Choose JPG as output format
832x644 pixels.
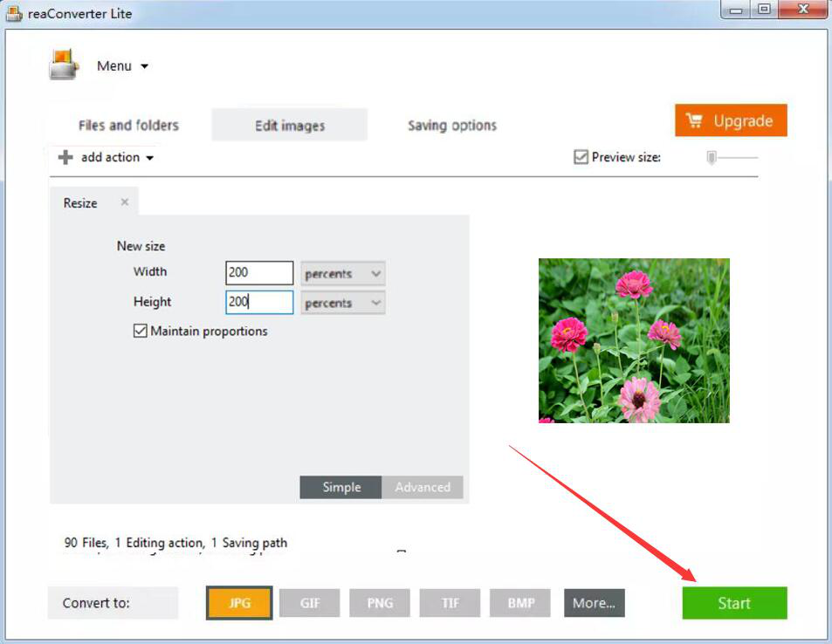tap(239, 603)
